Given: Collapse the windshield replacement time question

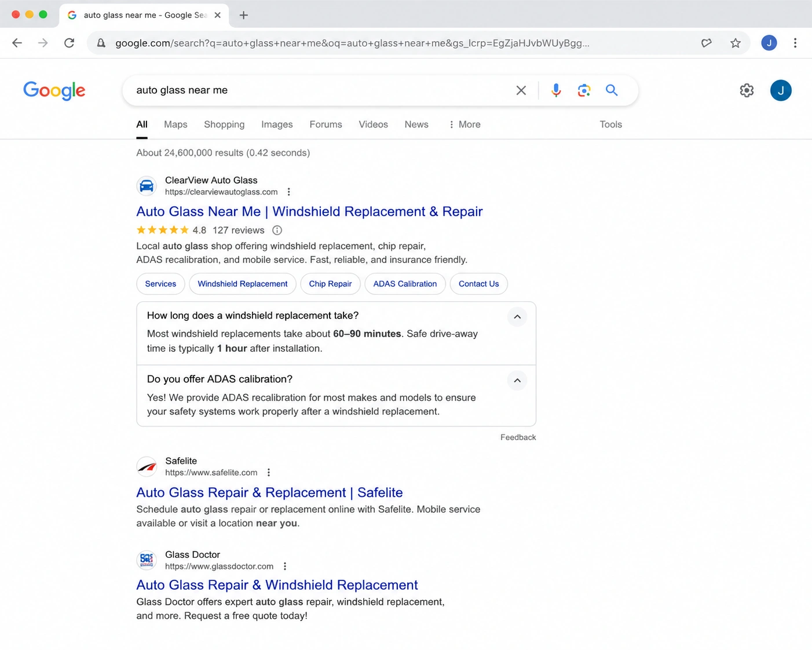Looking at the screenshot, I should tap(517, 317).
